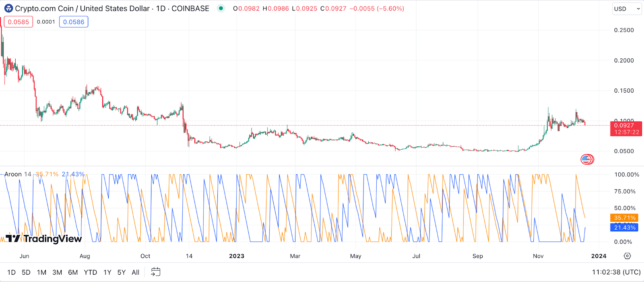Click the Aroon 14 indicator label
The width and height of the screenshot is (644, 282).
click(x=18, y=174)
